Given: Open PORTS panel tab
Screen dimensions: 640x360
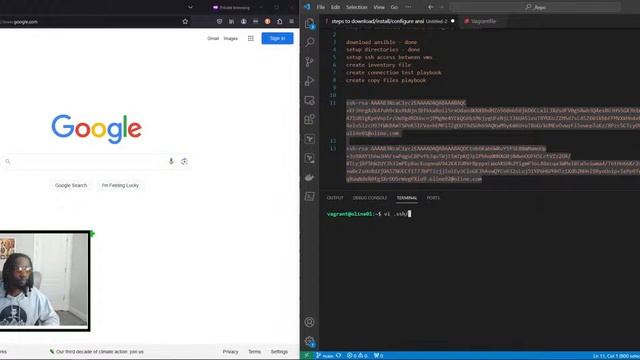Looking at the screenshot, I should (433, 198).
